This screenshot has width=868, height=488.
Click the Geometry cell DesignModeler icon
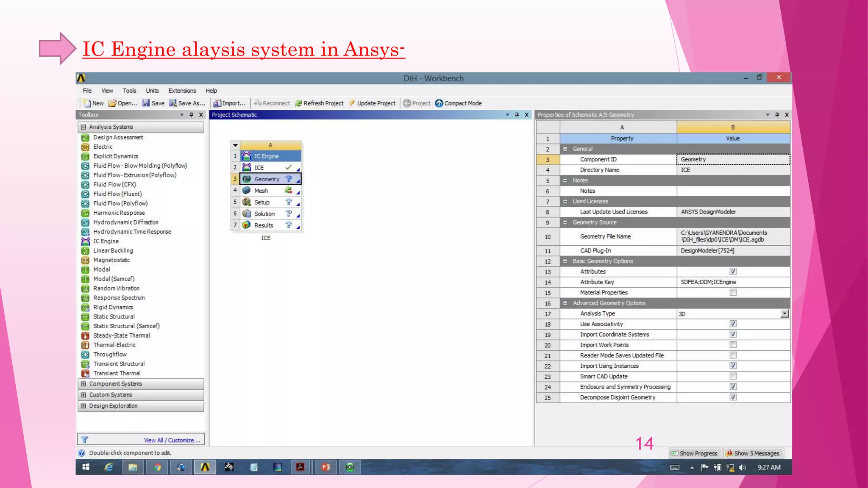pyautogui.click(x=246, y=179)
